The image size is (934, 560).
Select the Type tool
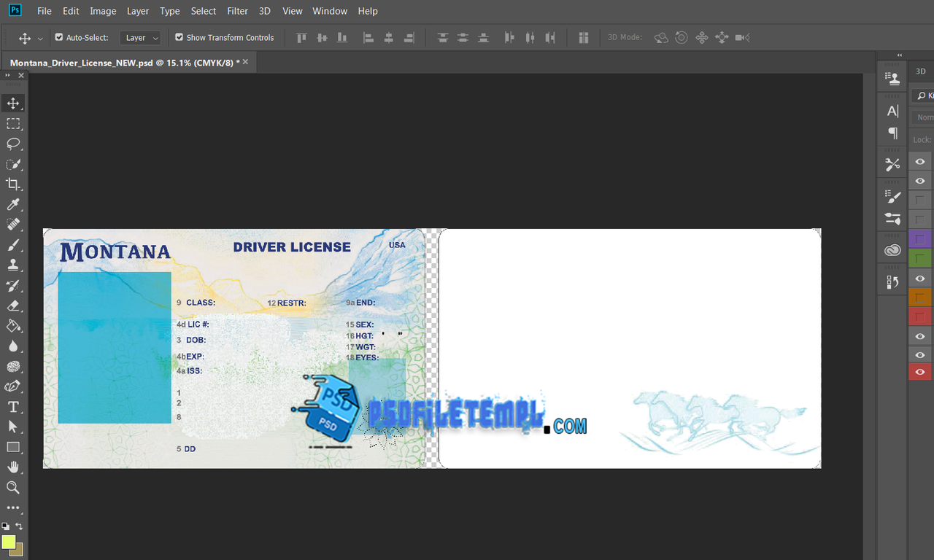[13, 407]
